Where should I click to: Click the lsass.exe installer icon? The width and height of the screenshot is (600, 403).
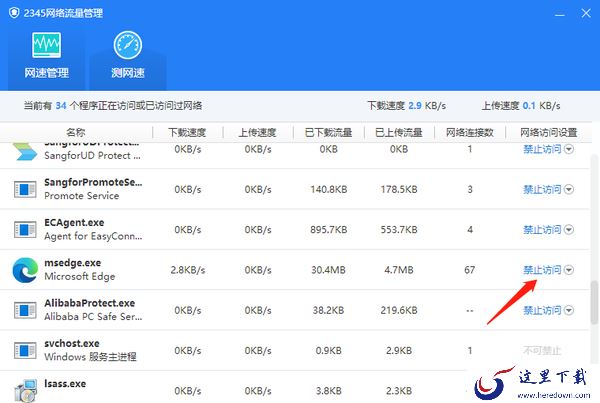point(26,391)
